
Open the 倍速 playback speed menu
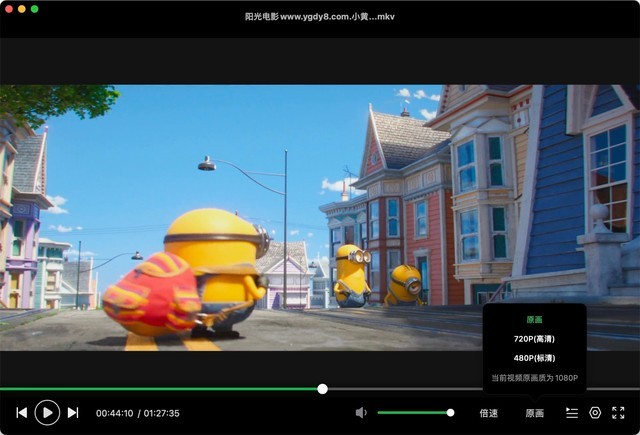(489, 413)
